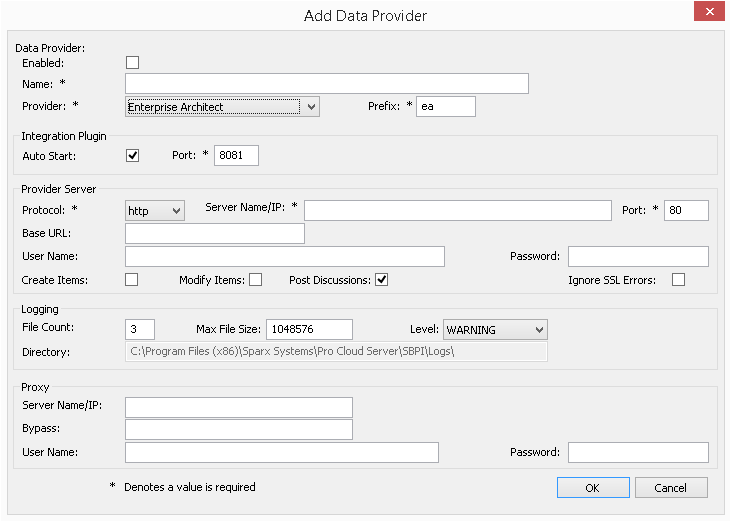Screen dimensions: 730x522
Task: Check the Create Items checkbox
Action: coord(132,280)
